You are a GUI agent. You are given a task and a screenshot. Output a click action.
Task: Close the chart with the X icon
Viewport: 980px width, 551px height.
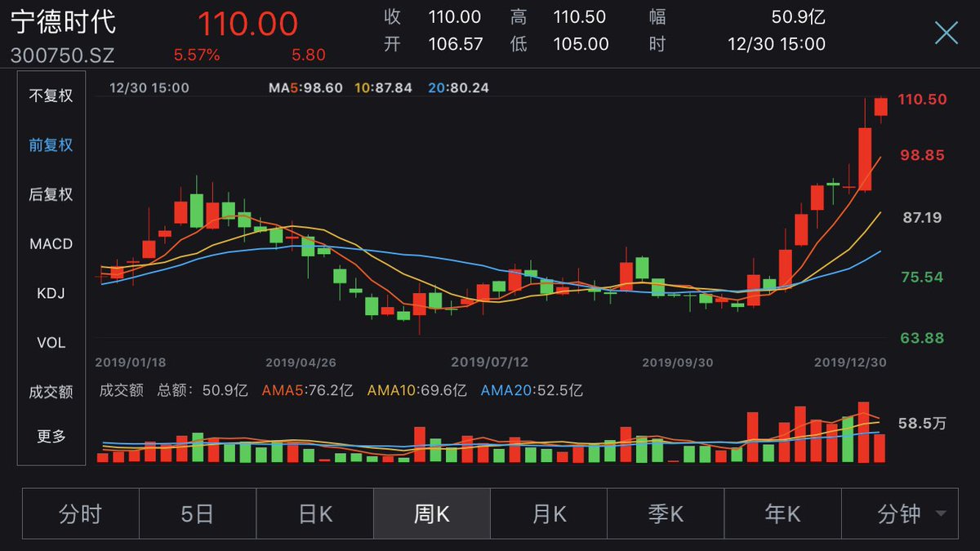[946, 33]
